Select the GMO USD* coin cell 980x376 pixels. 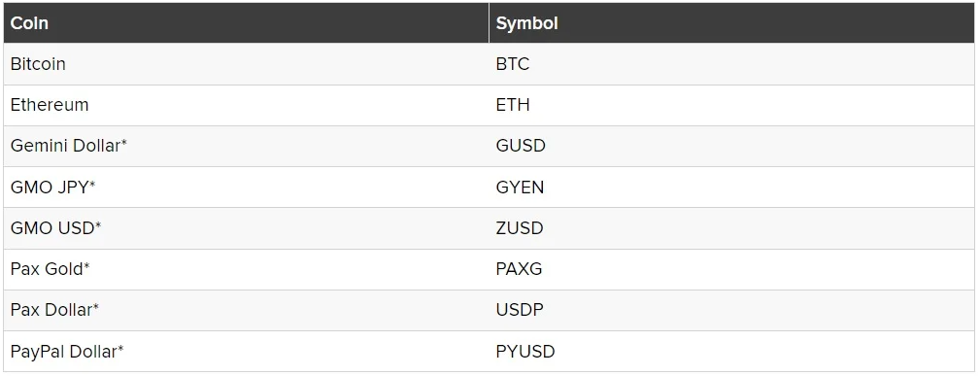point(247,227)
